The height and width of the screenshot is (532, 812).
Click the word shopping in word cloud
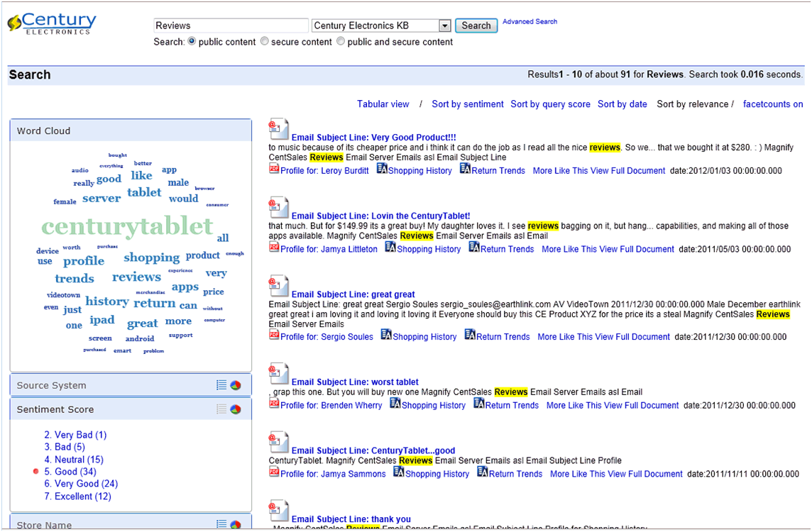pos(152,257)
